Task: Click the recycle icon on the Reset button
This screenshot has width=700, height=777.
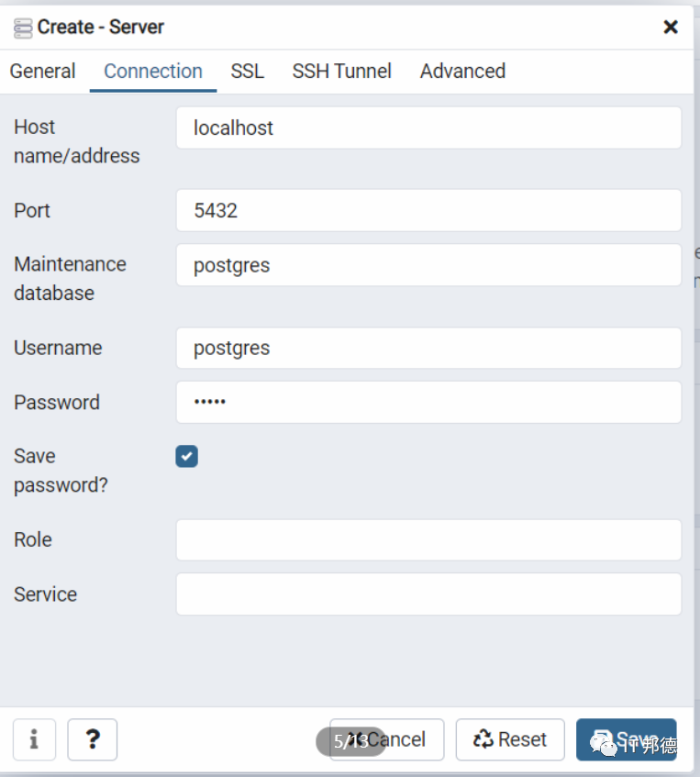Action: (483, 739)
